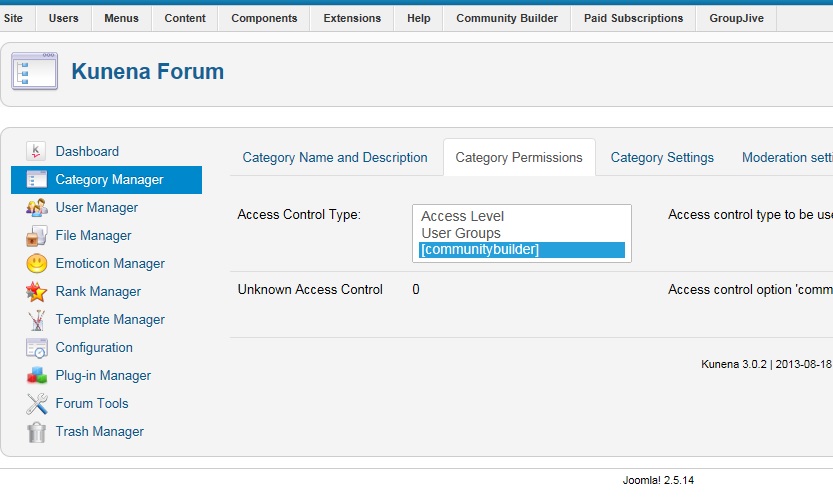
Task: Open the Rank Manager link
Action: 98,291
